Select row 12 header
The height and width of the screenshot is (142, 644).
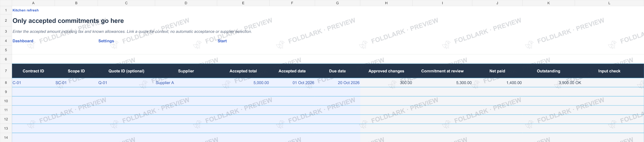[x=6, y=119]
